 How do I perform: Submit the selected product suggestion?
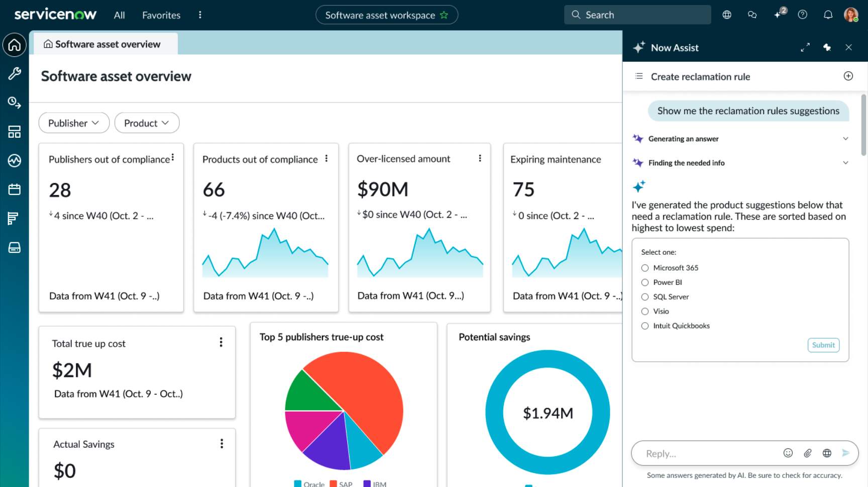[x=823, y=345]
